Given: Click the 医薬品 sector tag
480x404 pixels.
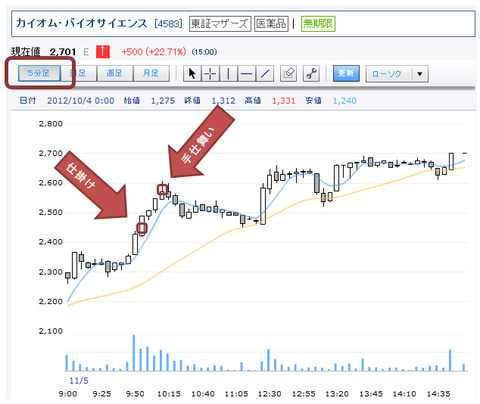Looking at the screenshot, I should tap(271, 24).
